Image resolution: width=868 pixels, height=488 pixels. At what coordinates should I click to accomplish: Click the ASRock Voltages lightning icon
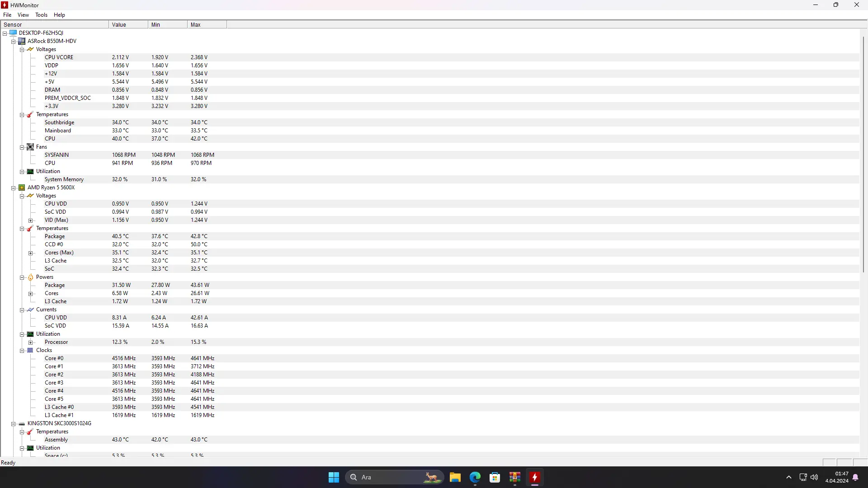30,49
